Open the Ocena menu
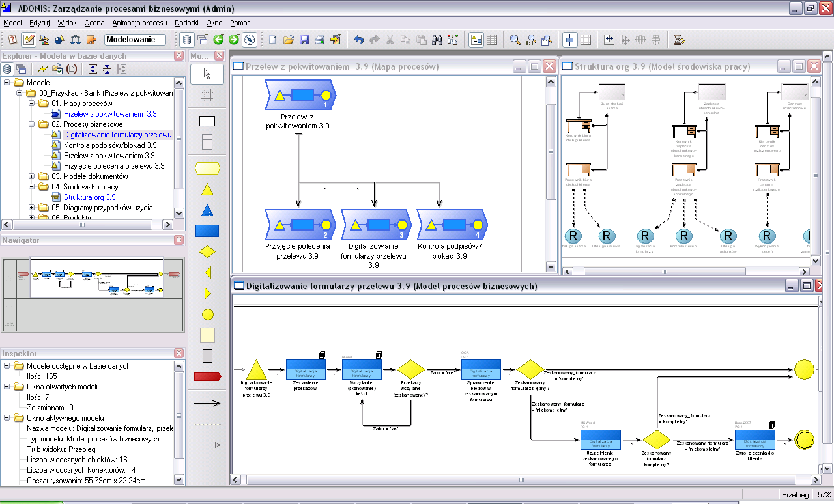 pos(94,23)
